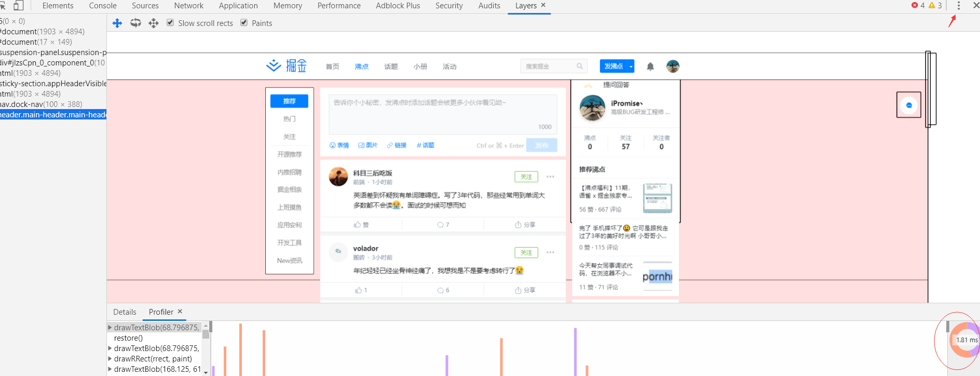Click the user avatar in header
The height and width of the screenshot is (376, 980).
tap(673, 66)
